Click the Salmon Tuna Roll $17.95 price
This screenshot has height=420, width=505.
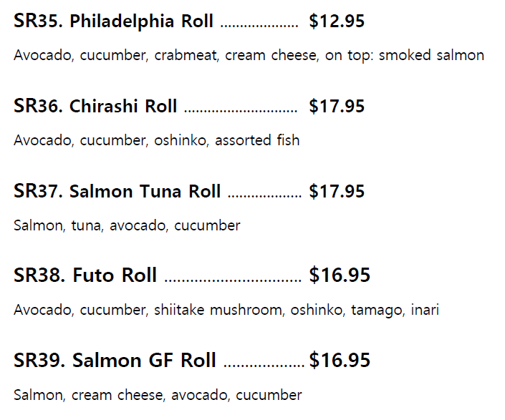click(x=337, y=192)
